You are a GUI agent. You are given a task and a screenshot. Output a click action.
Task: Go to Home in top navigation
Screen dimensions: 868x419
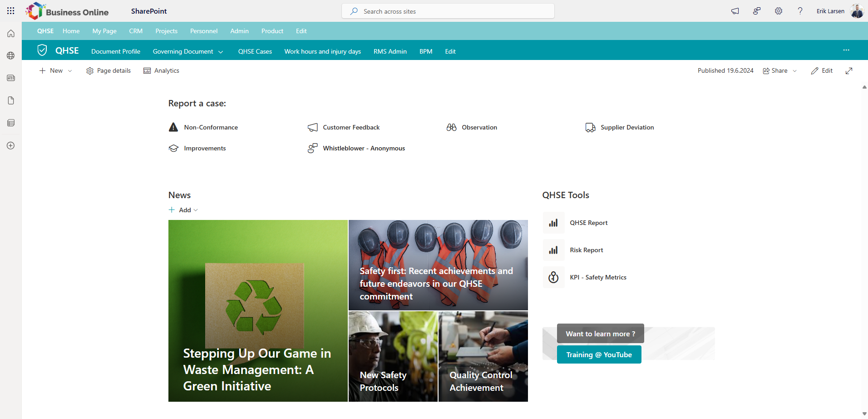(x=71, y=31)
